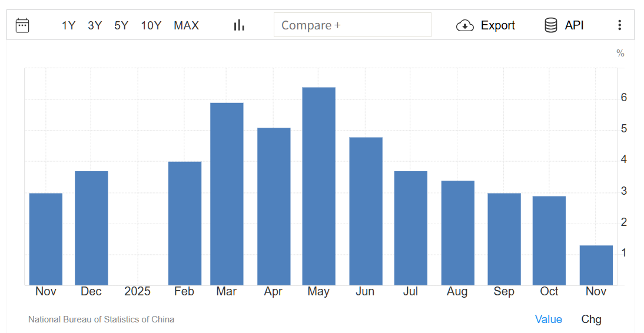644x333 pixels.
Task: Select the 1Y time range
Action: (x=69, y=25)
